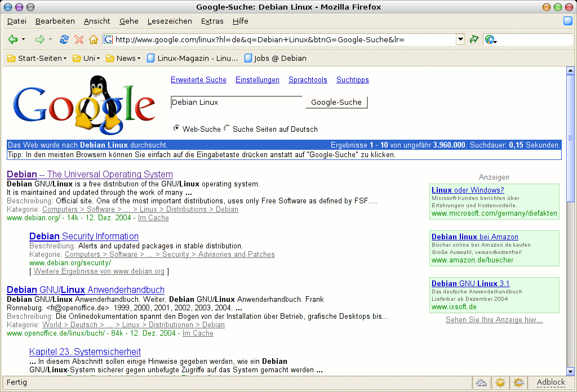Open Debian -- The Universal Operating System result
The image size is (577, 392).
click(x=90, y=174)
